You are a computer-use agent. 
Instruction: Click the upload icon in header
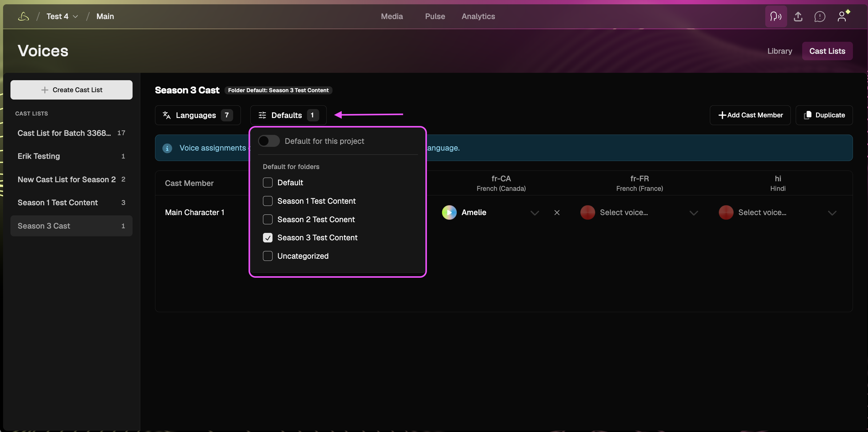[798, 16]
